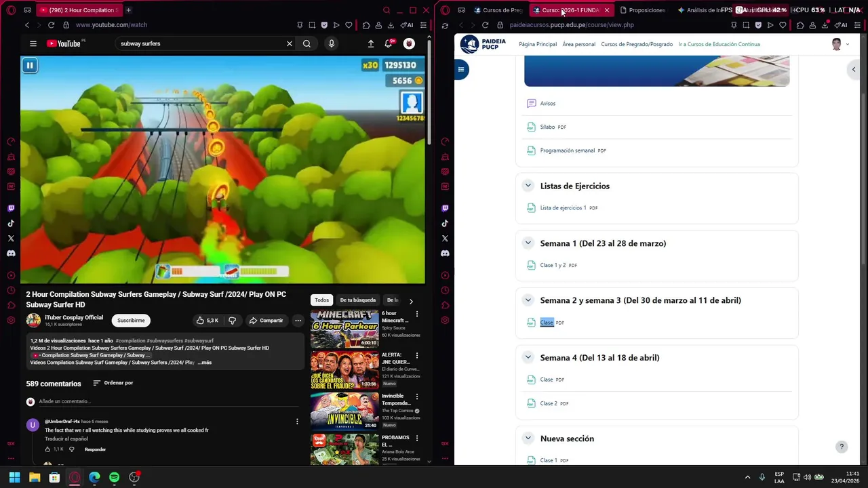Show the next YouTube filter chips
868x488 pixels.
(410, 300)
